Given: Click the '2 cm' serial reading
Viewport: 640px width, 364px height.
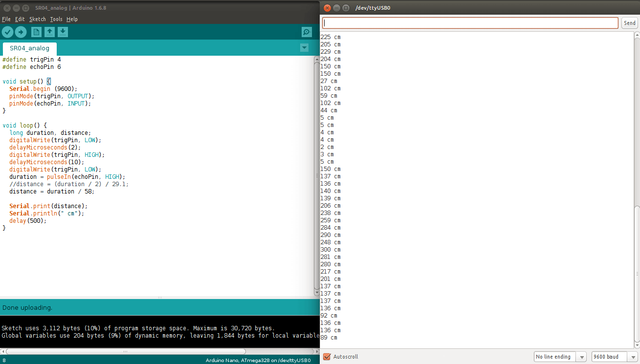Looking at the screenshot, I should (x=327, y=147).
